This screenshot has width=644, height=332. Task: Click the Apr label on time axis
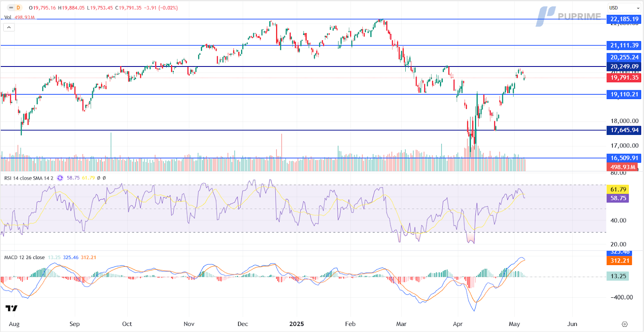pos(458,324)
